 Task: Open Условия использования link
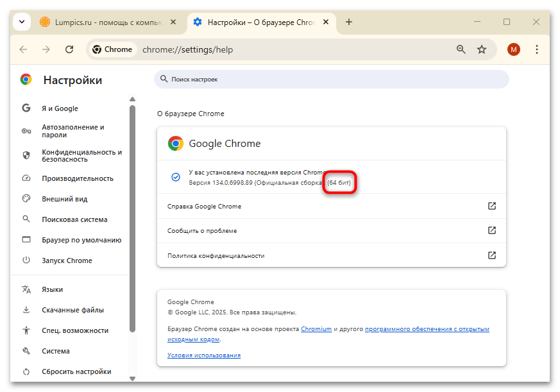pyautogui.click(x=204, y=355)
